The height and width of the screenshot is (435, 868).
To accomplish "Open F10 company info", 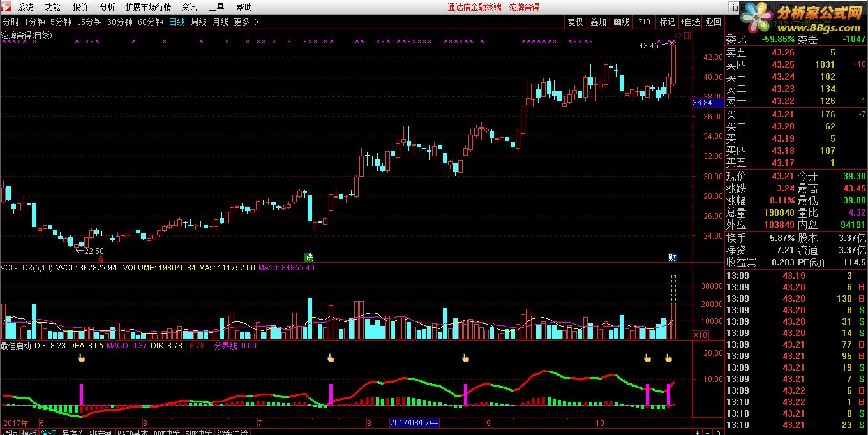I will (644, 22).
